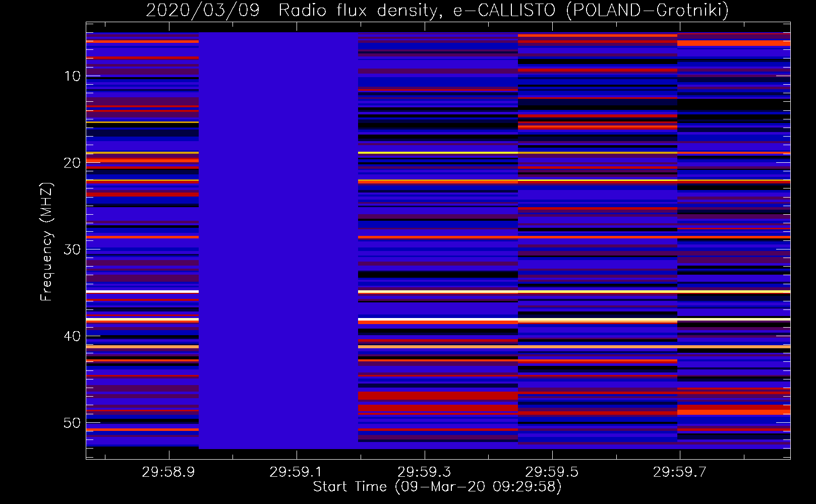Click the time tick label '29:59.3'
This screenshot has width=816, height=504.
pos(424,472)
